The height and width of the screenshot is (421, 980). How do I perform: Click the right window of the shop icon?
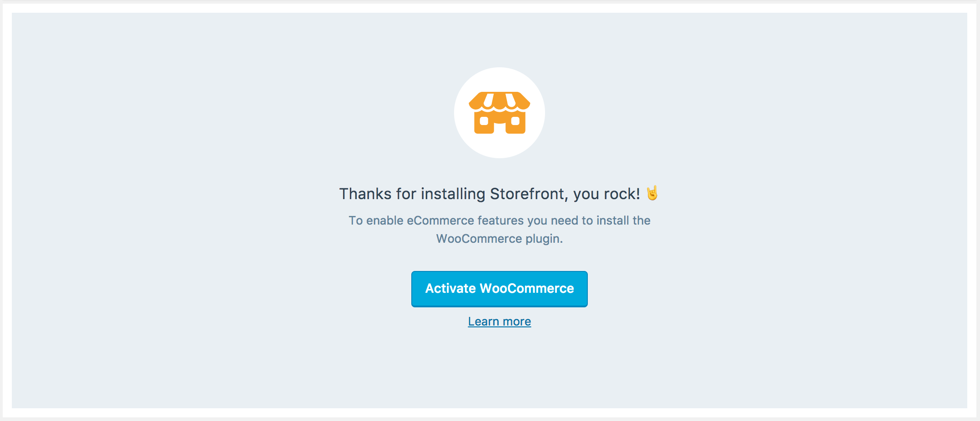tap(515, 121)
